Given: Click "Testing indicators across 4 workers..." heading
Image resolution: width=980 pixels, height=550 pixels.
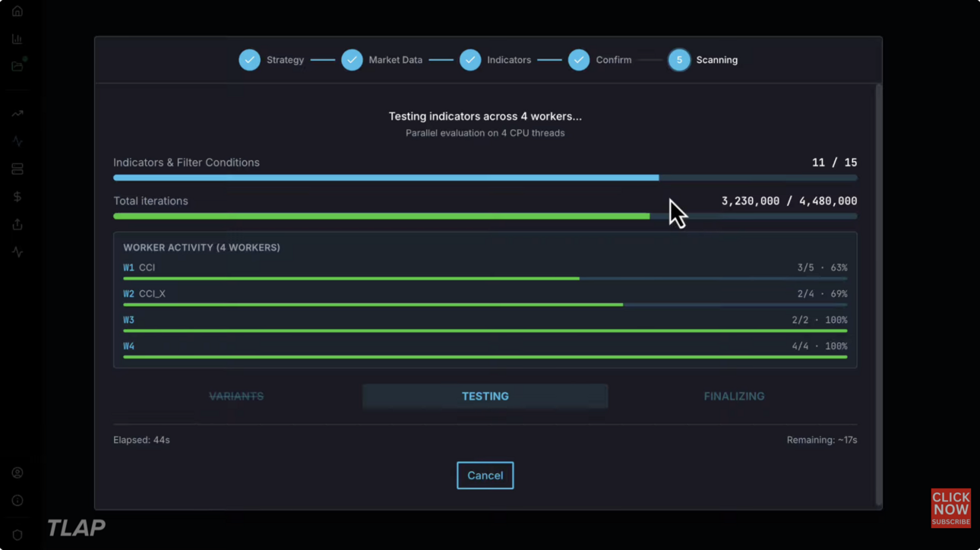Looking at the screenshot, I should pyautogui.click(x=485, y=116).
